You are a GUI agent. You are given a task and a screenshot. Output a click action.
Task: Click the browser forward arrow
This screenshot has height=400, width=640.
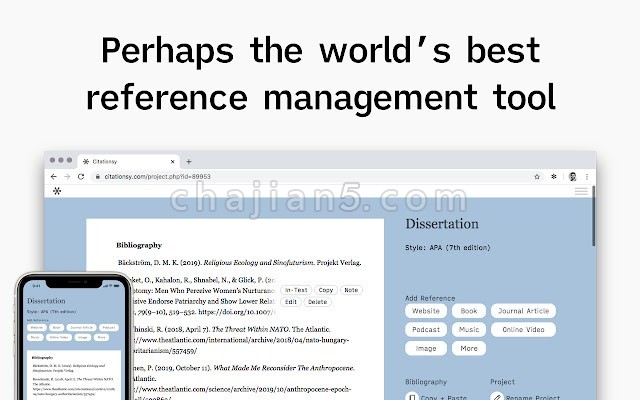(67, 177)
